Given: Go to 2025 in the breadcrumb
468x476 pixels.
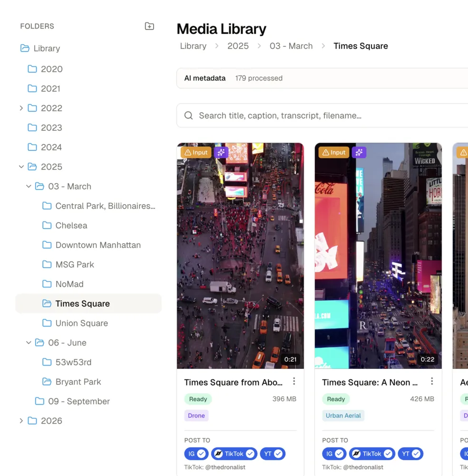Looking at the screenshot, I should tap(238, 46).
